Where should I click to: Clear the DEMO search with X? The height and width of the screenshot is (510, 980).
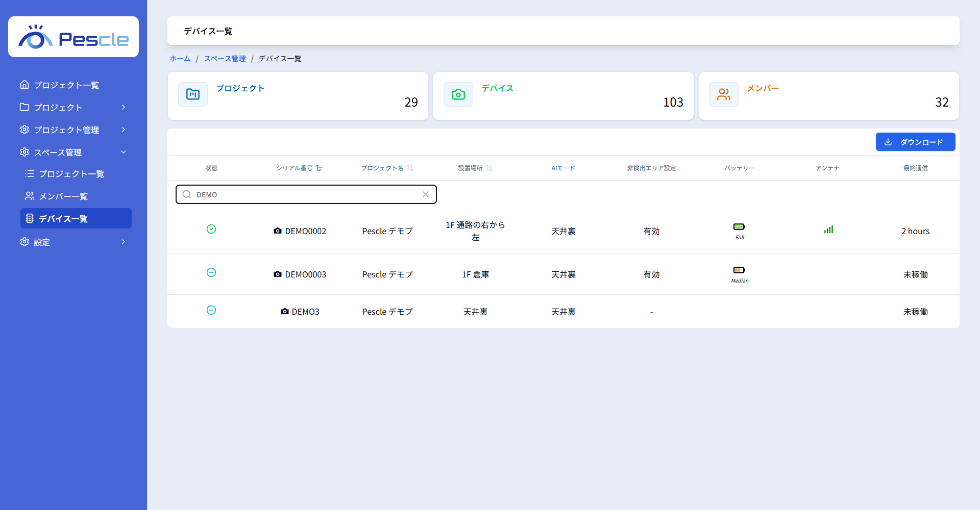coord(426,194)
